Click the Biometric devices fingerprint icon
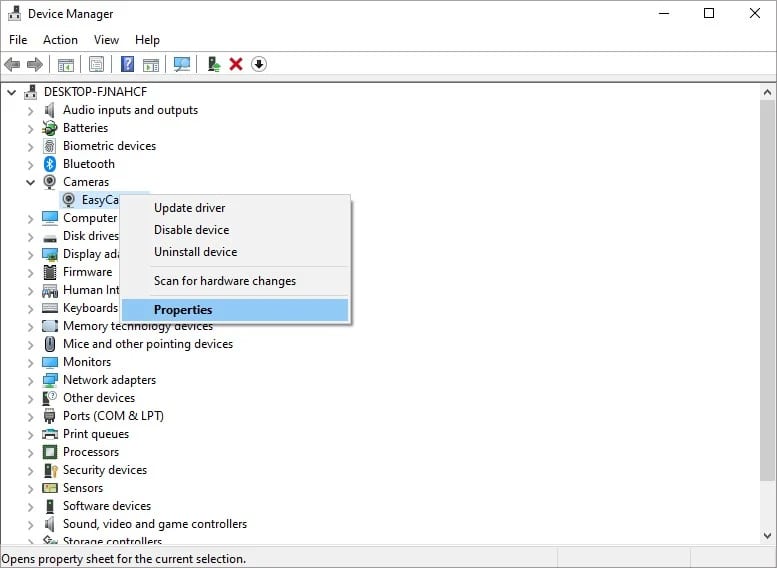The height and width of the screenshot is (568, 777). [x=50, y=146]
